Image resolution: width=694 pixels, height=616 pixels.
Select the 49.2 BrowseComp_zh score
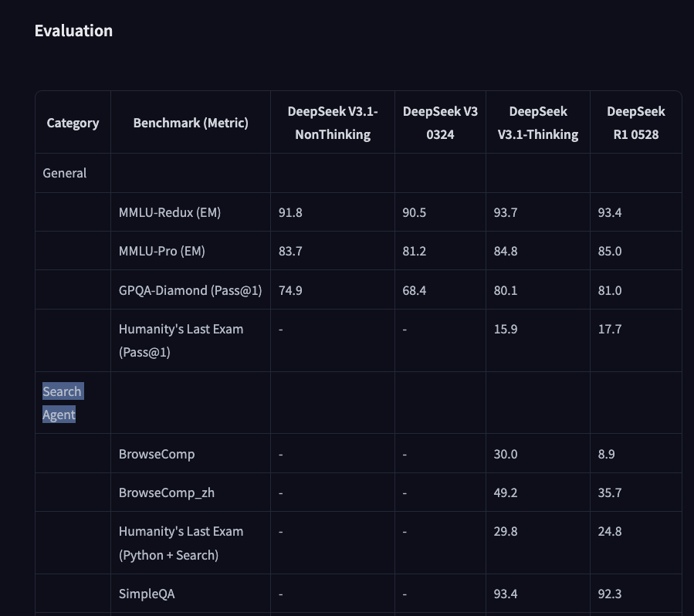(x=506, y=492)
